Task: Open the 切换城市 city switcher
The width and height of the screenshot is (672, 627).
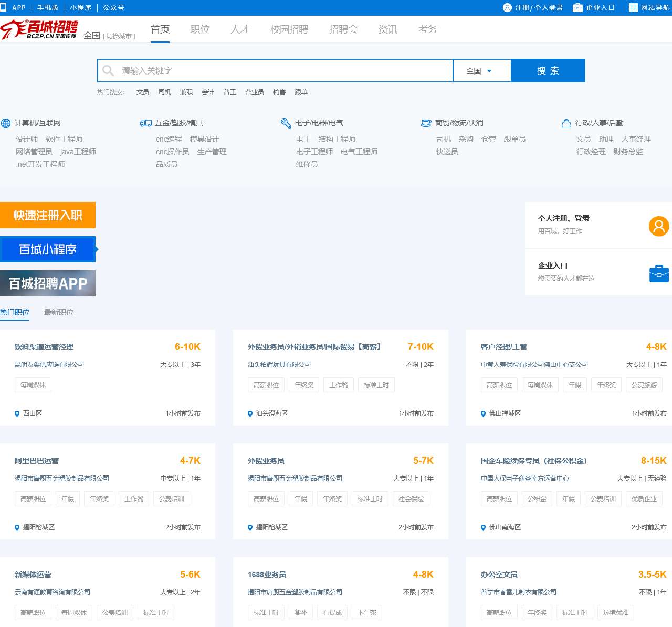Action: [119, 36]
